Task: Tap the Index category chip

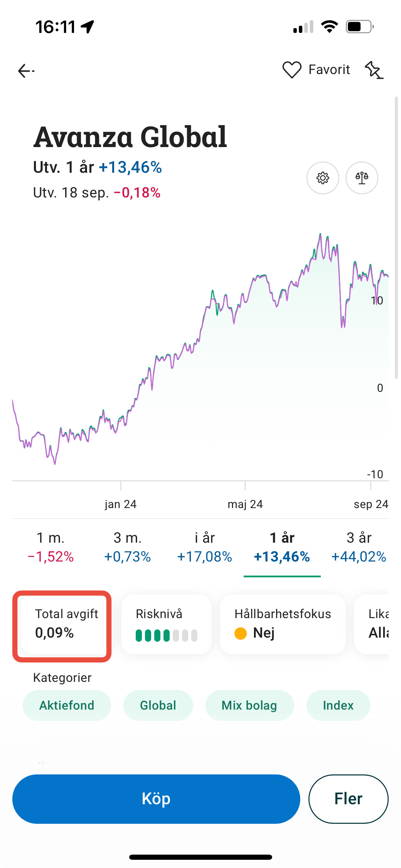Action: tap(338, 706)
